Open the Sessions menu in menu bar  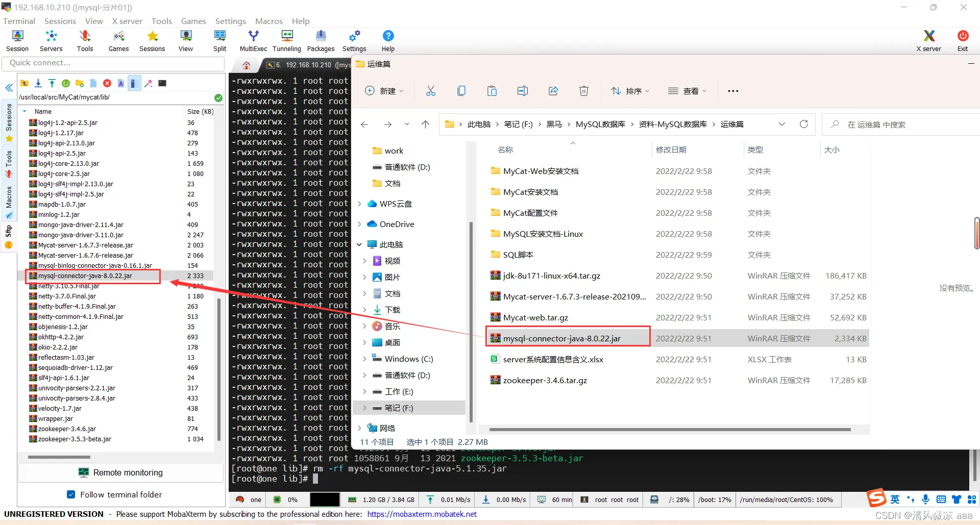click(60, 21)
